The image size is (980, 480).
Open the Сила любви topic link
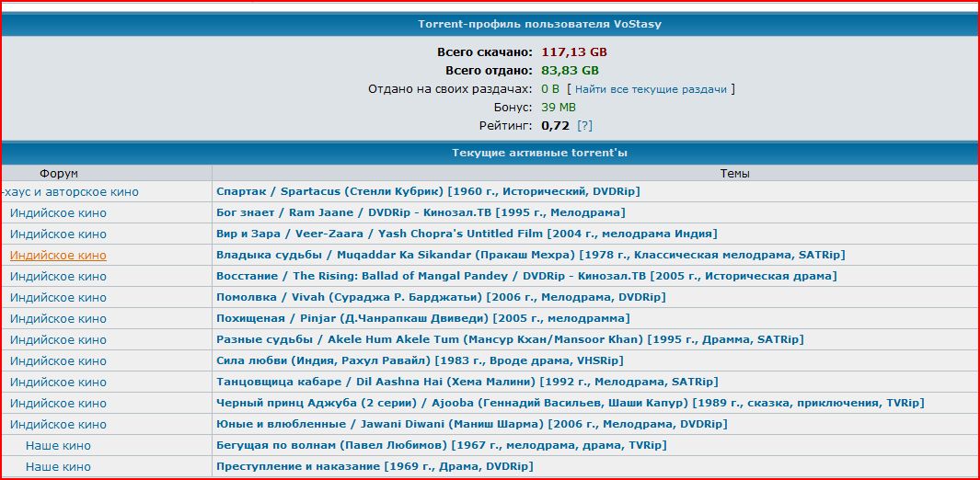(x=420, y=360)
